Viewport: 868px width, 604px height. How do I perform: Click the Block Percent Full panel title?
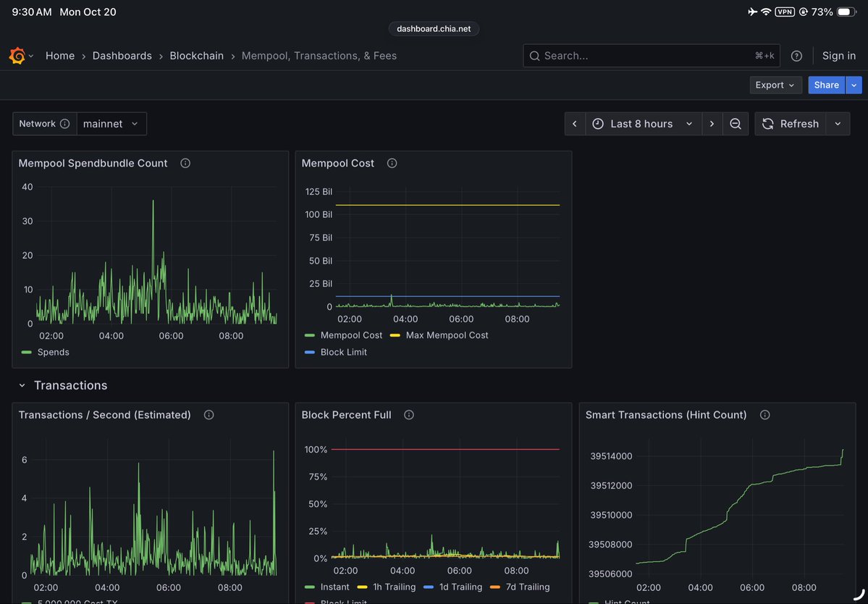click(x=346, y=415)
